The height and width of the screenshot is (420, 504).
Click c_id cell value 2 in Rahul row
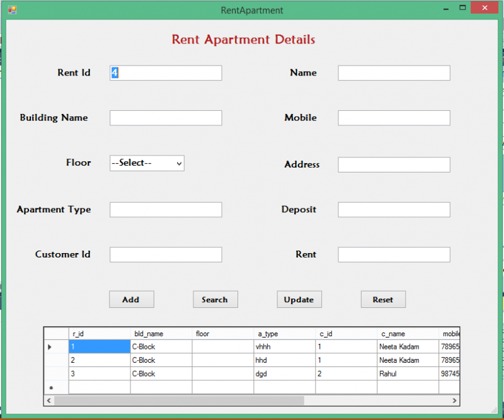tap(346, 374)
